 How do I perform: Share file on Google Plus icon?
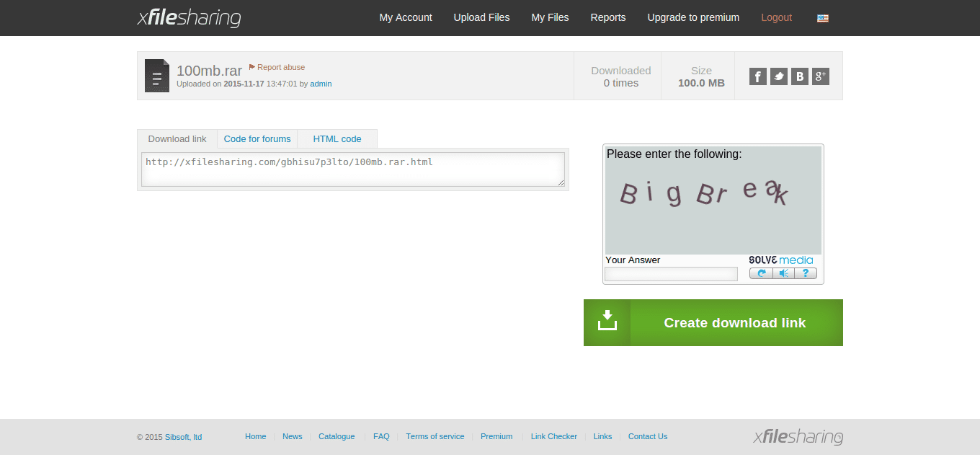[x=821, y=76]
